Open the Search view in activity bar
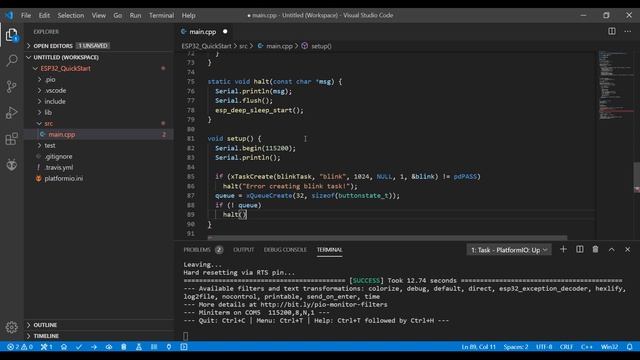The width and height of the screenshot is (640, 360). click(x=11, y=60)
